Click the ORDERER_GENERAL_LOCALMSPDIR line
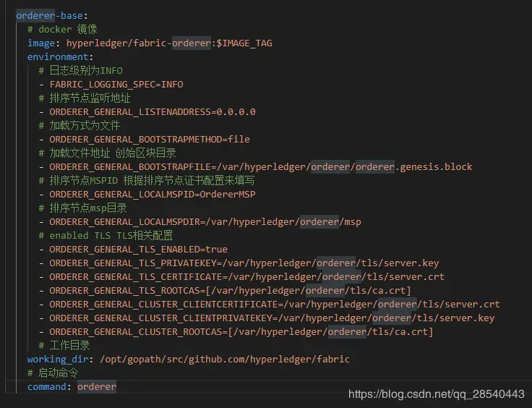 [x=199, y=221]
